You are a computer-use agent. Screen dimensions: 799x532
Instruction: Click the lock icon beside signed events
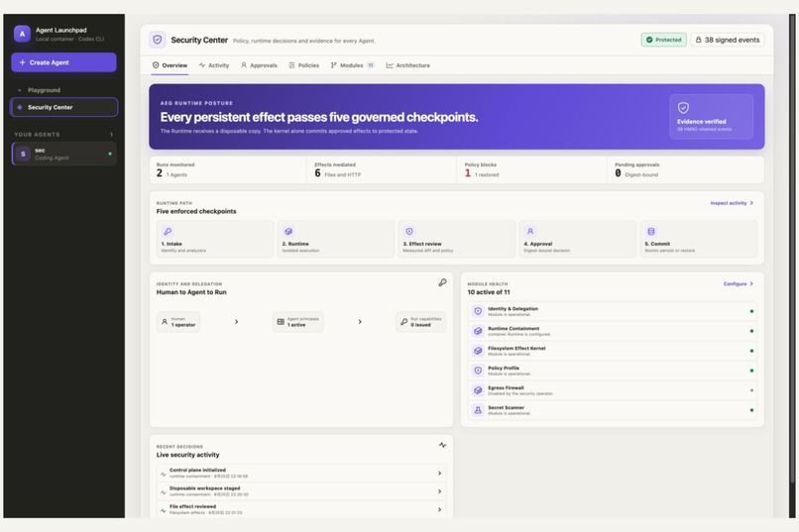pos(699,40)
